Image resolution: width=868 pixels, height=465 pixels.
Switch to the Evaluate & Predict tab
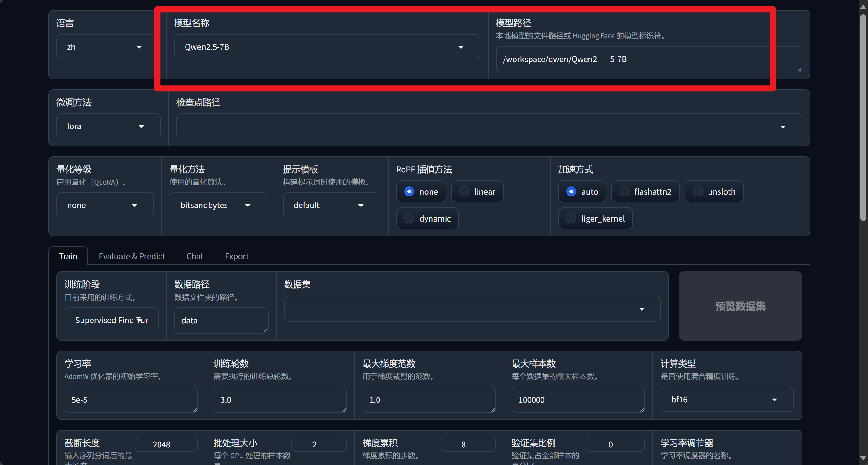(132, 256)
